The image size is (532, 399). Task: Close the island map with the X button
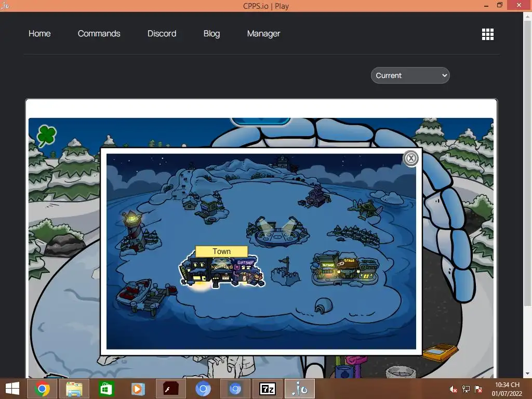coord(411,158)
